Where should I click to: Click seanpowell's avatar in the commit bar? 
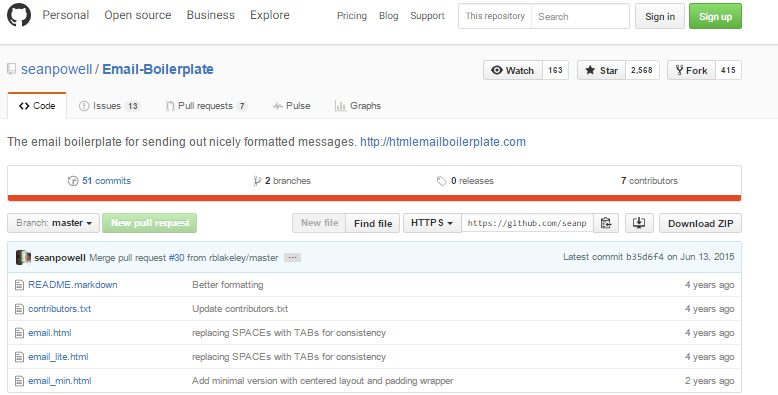click(23, 258)
